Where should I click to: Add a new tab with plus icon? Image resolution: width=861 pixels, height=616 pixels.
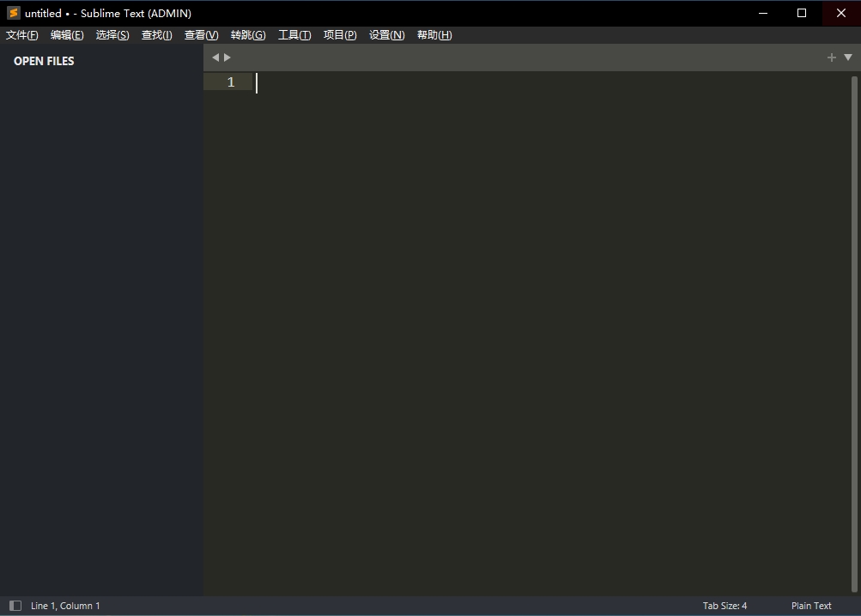pos(831,57)
